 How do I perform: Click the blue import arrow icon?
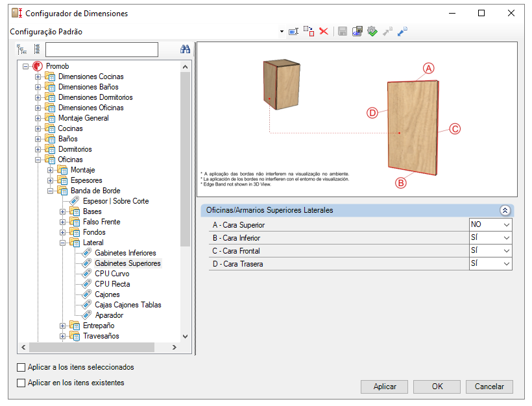tap(402, 32)
